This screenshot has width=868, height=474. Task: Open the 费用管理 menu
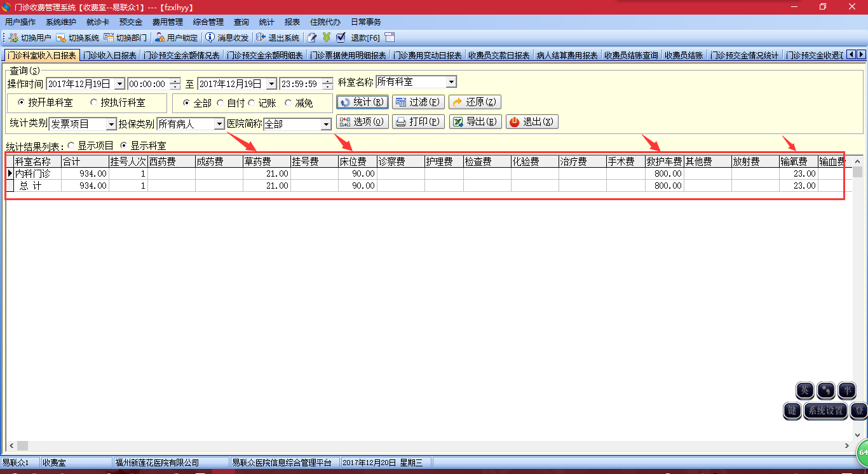[x=168, y=22]
